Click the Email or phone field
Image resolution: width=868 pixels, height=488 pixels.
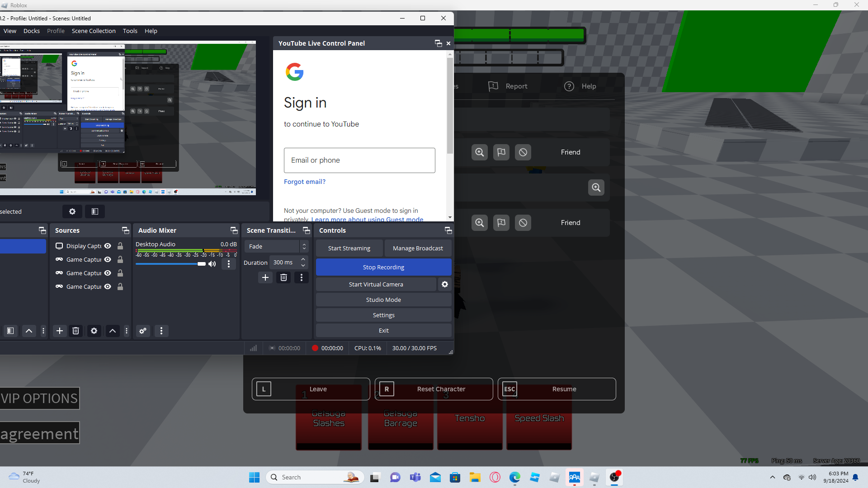[359, 160]
